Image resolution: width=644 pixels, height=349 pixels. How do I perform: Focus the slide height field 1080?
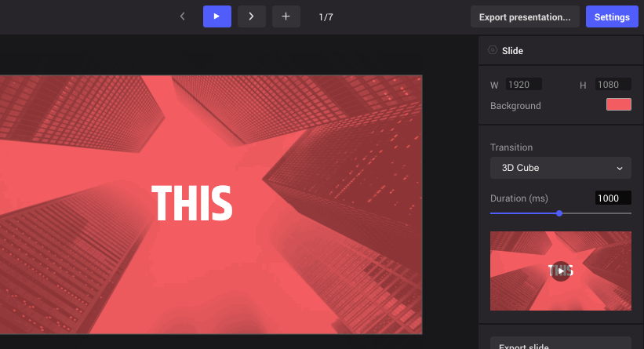tap(613, 84)
